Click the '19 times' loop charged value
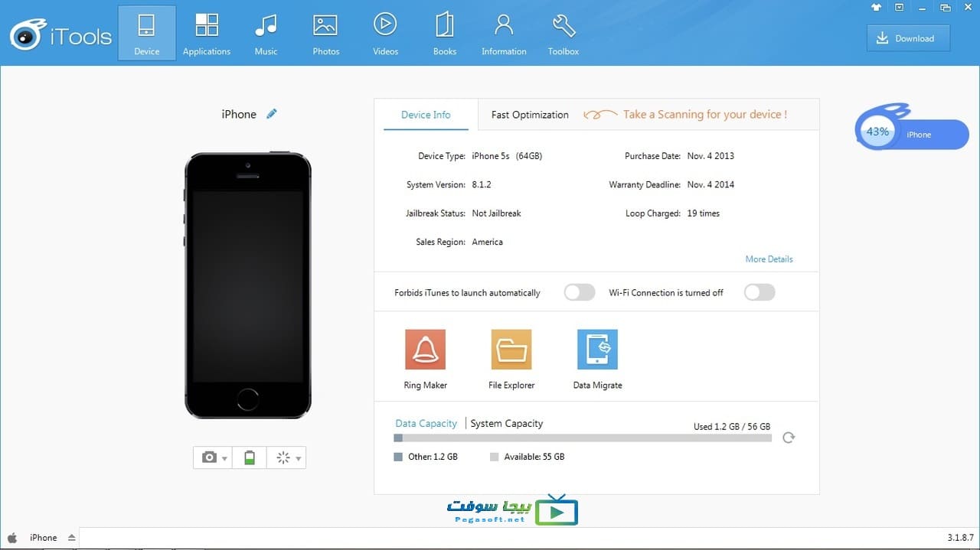This screenshot has height=550, width=980. [x=703, y=213]
